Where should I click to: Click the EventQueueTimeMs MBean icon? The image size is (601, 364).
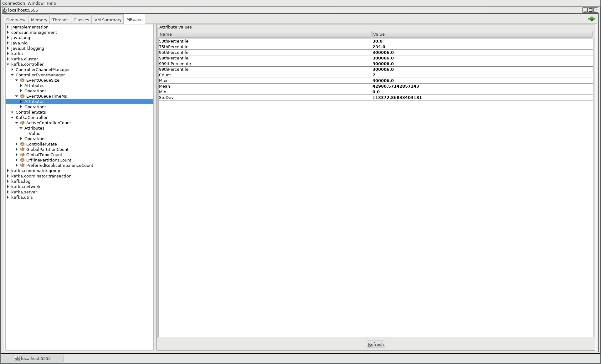23,96
